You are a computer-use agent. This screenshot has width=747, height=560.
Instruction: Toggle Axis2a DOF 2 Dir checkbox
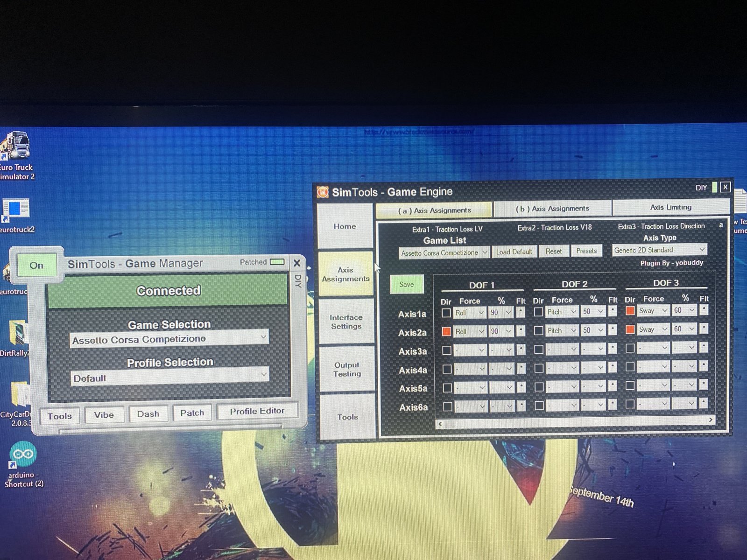(538, 330)
